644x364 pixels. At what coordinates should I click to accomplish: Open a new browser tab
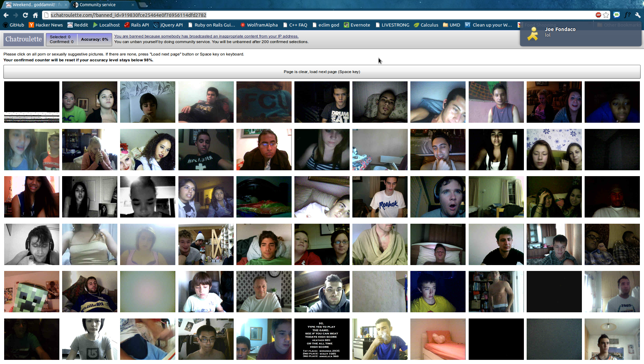(143, 5)
